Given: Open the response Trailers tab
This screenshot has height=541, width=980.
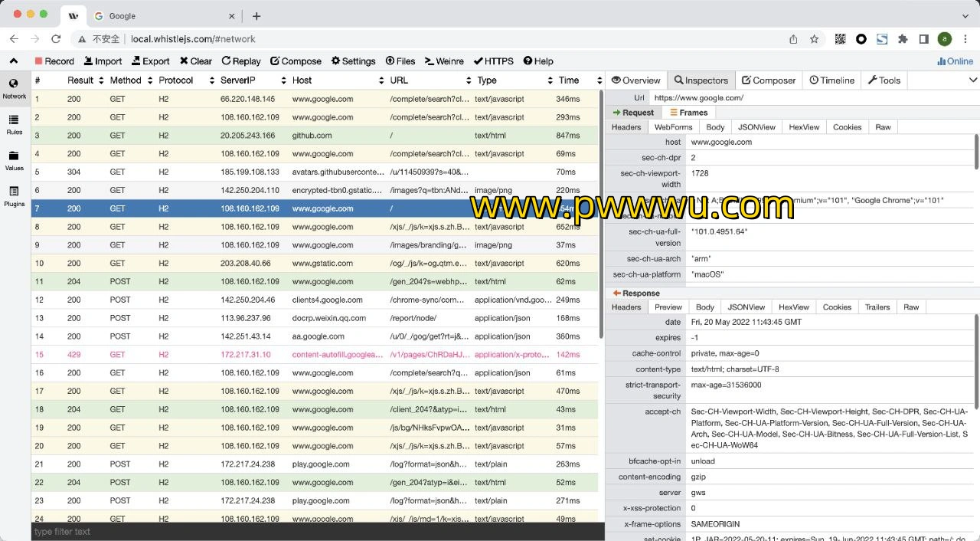Looking at the screenshot, I should 877,307.
